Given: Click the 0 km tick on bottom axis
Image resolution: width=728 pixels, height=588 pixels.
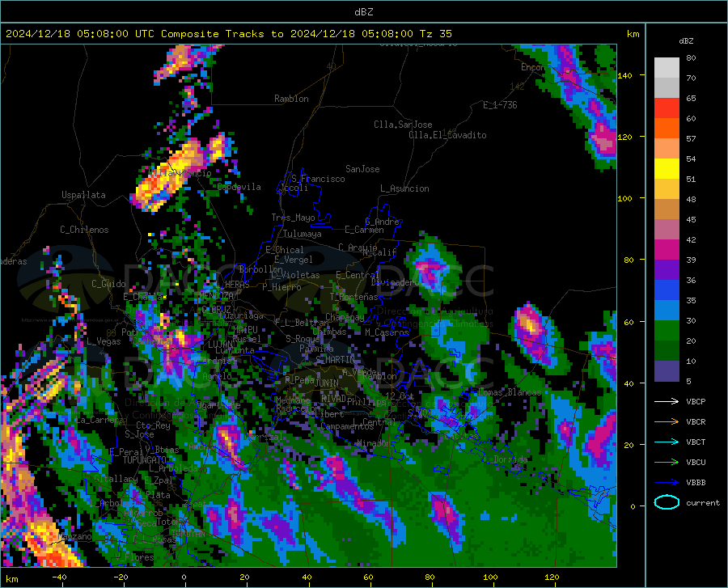Looking at the screenshot, I should point(184,577).
